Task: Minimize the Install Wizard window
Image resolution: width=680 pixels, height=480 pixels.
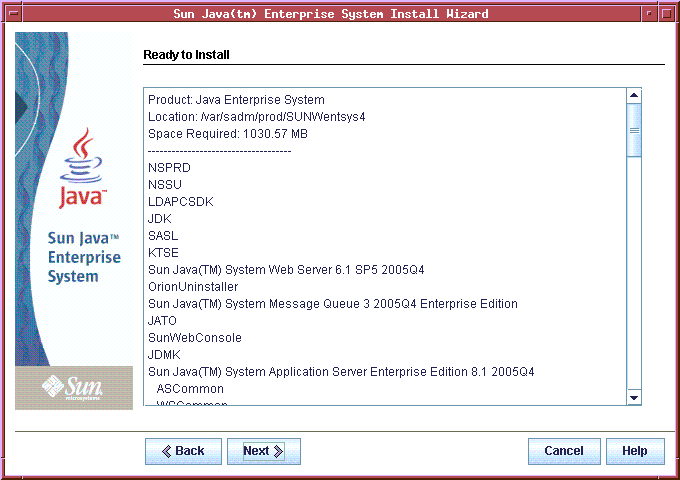Action: pyautogui.click(x=649, y=13)
